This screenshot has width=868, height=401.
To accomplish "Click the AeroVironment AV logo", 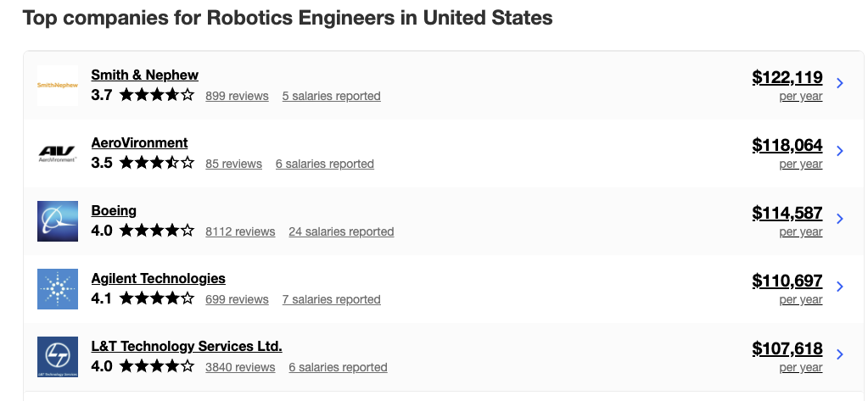I will click(x=58, y=153).
